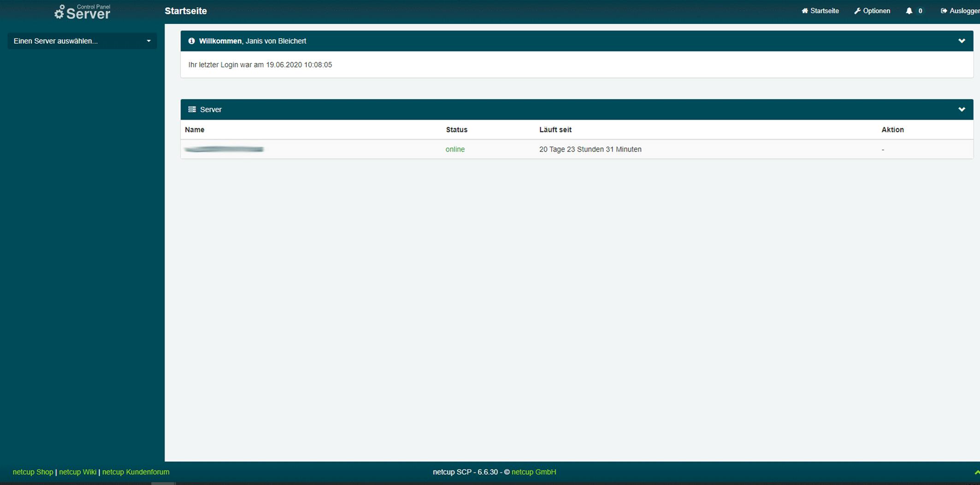
Task: Click the info icon in the Willkommen header
Action: click(191, 41)
